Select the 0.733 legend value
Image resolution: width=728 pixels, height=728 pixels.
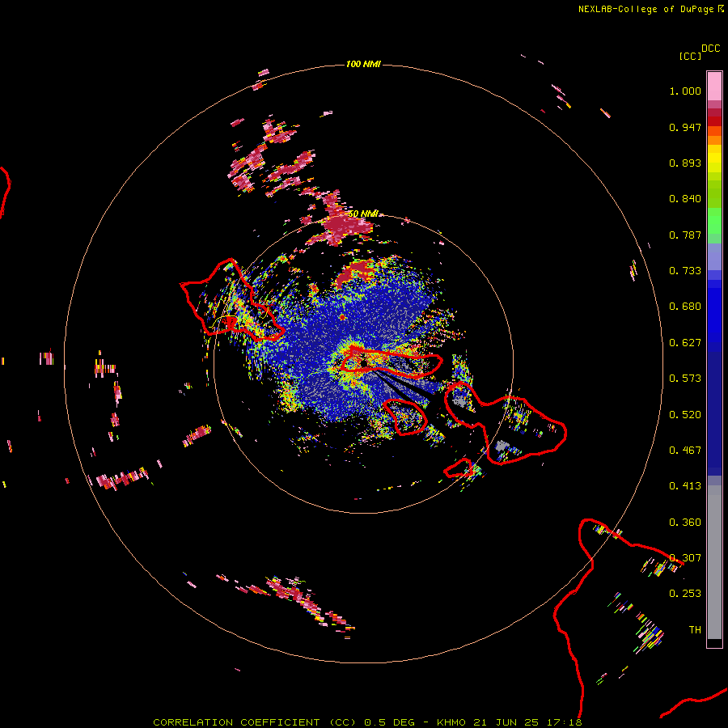pos(685,271)
